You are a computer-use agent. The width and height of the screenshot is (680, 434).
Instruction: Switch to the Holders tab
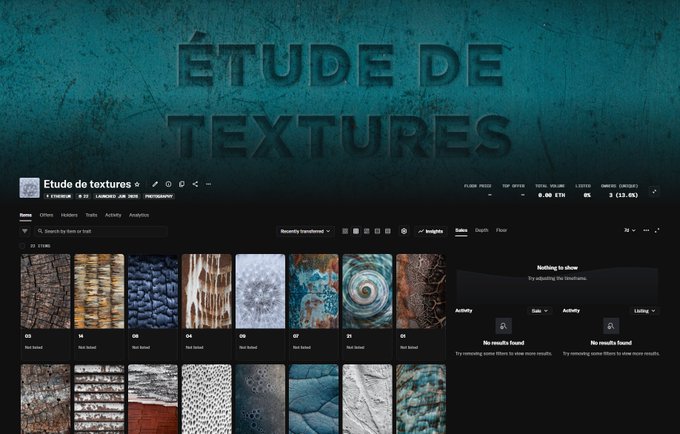(69, 215)
